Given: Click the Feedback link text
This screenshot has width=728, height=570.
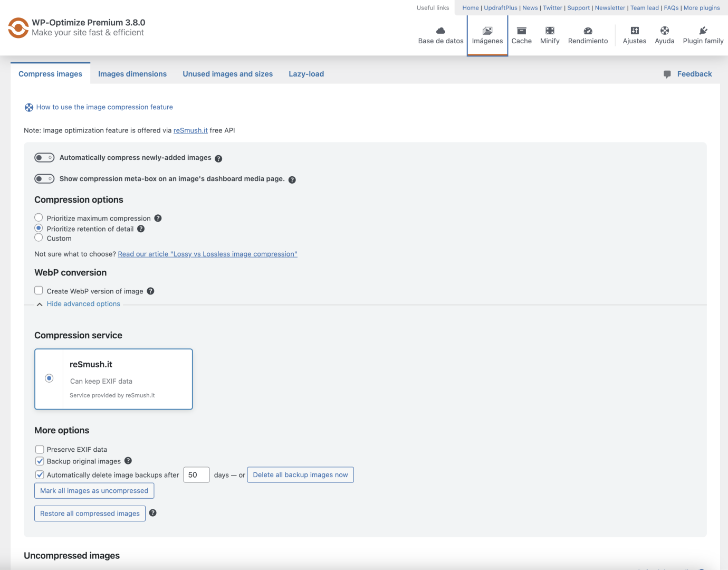Looking at the screenshot, I should 695,74.
